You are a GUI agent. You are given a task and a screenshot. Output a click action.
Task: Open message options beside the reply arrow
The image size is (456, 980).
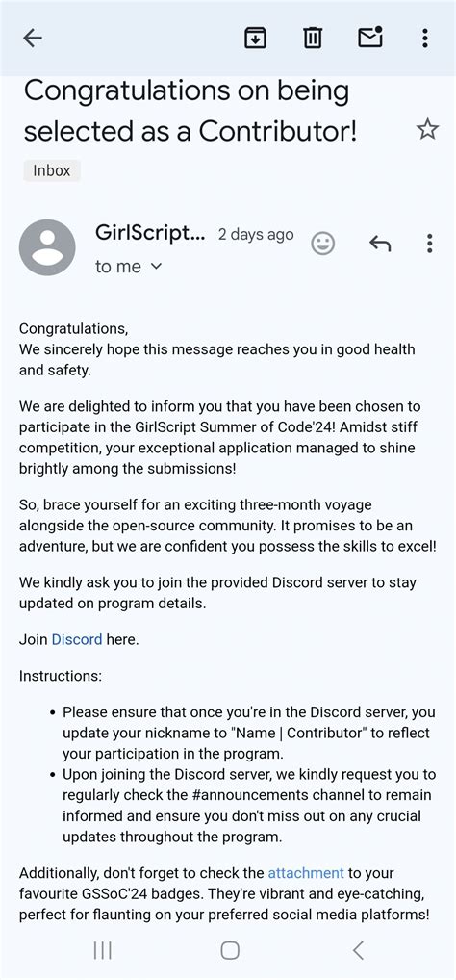point(429,244)
